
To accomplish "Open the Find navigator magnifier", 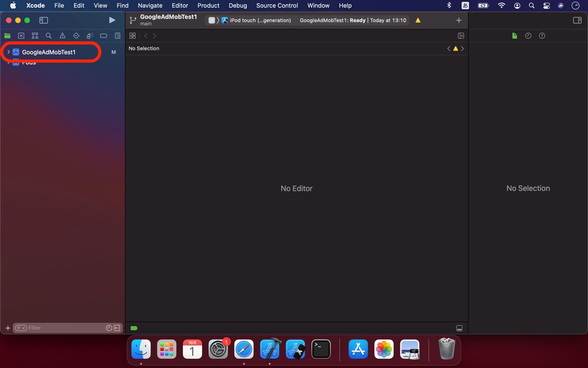I will pyautogui.click(x=49, y=36).
